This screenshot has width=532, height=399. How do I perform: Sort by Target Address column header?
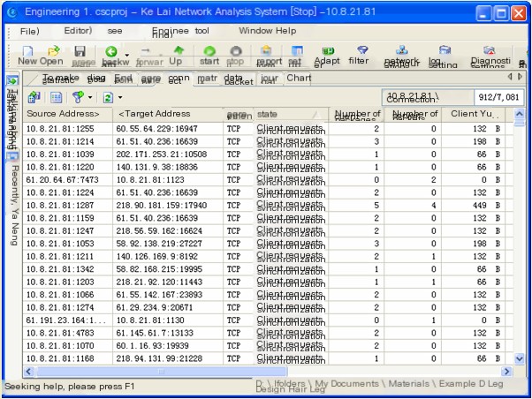click(x=168, y=114)
